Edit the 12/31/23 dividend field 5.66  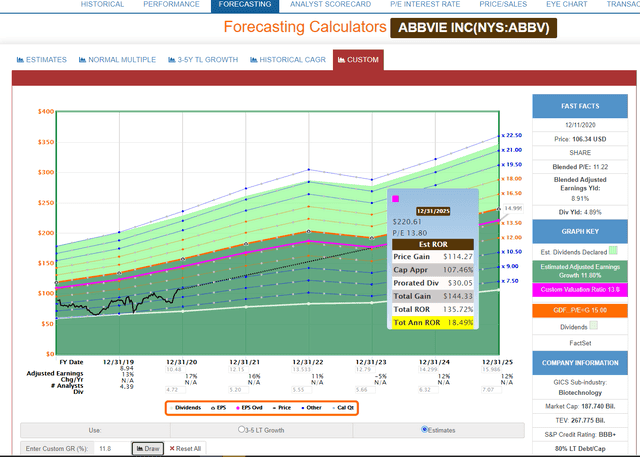(x=364, y=390)
